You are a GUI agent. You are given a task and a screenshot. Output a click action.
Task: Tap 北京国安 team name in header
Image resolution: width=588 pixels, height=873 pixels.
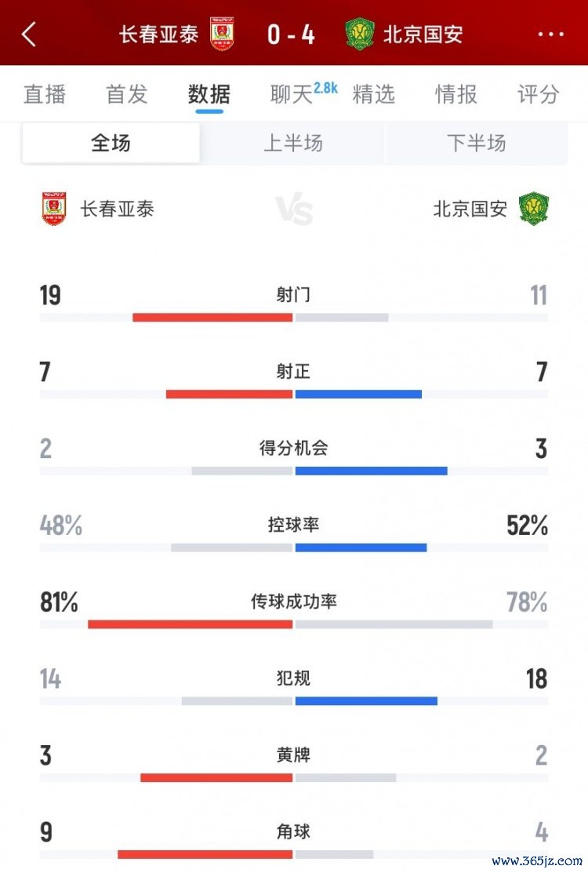click(x=423, y=35)
